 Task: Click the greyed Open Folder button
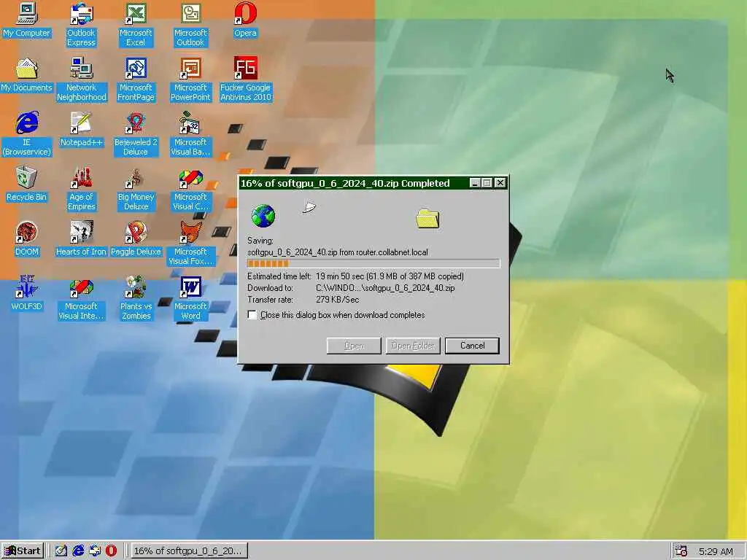(413, 346)
